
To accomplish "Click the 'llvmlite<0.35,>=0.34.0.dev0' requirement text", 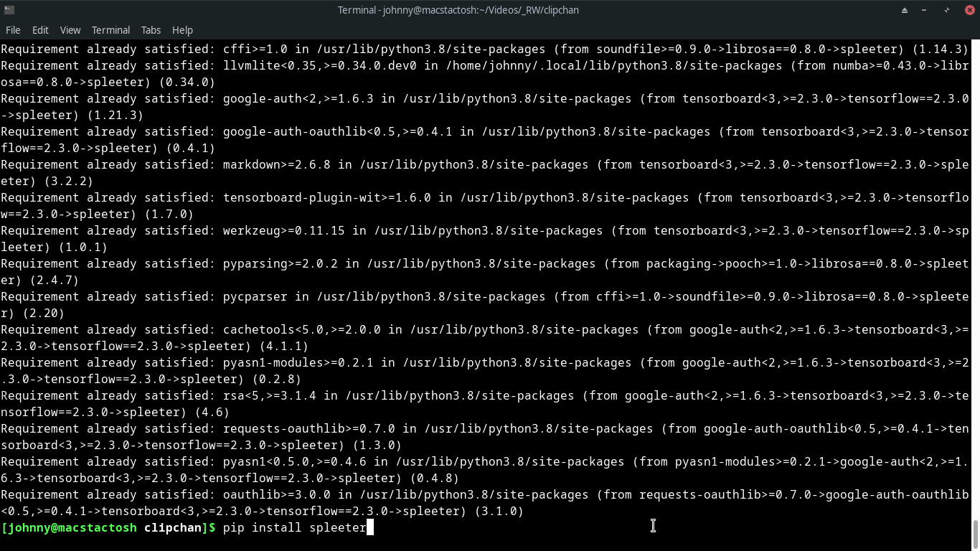I will pyautogui.click(x=320, y=66).
